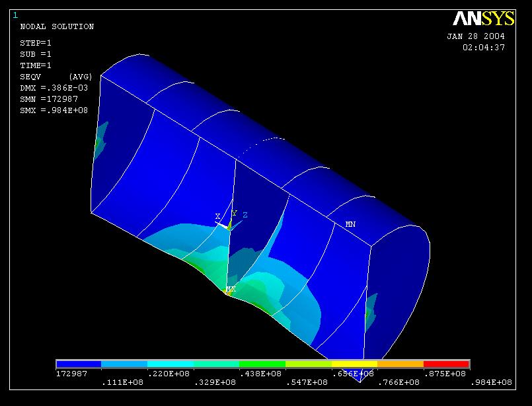Click the SEQV (AVG) label
532x406 pixels.
click(x=56, y=77)
